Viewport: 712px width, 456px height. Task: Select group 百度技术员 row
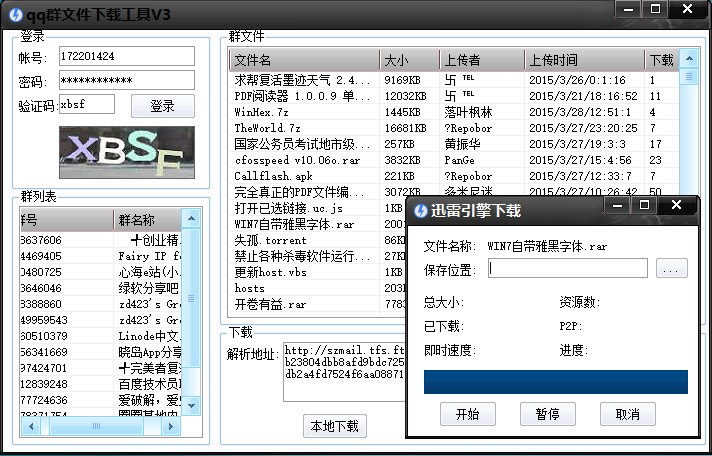point(101,384)
